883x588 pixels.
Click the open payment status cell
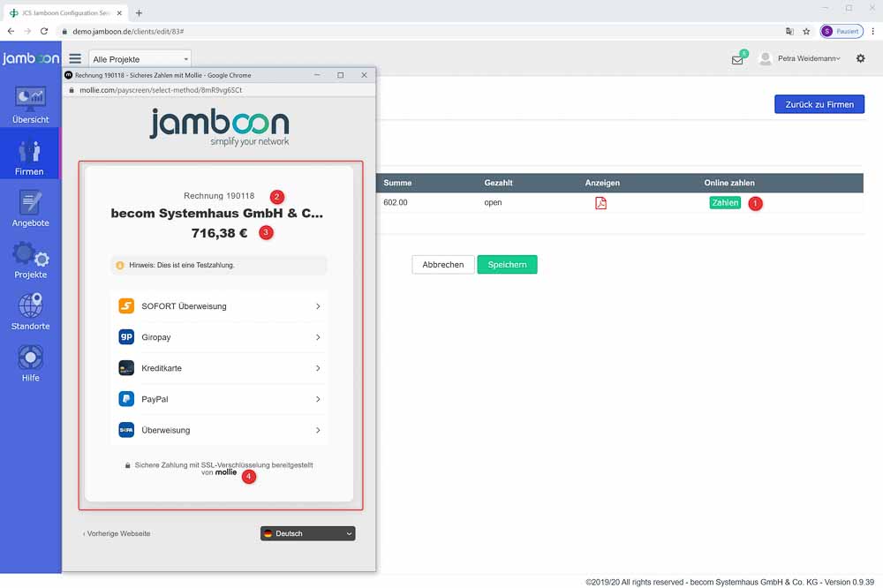tap(493, 202)
